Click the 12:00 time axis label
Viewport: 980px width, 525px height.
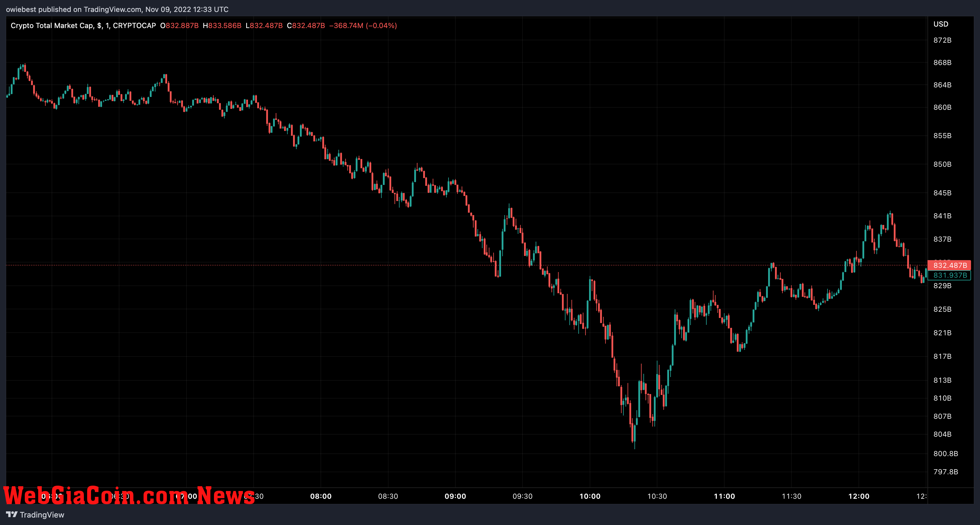pyautogui.click(x=859, y=496)
